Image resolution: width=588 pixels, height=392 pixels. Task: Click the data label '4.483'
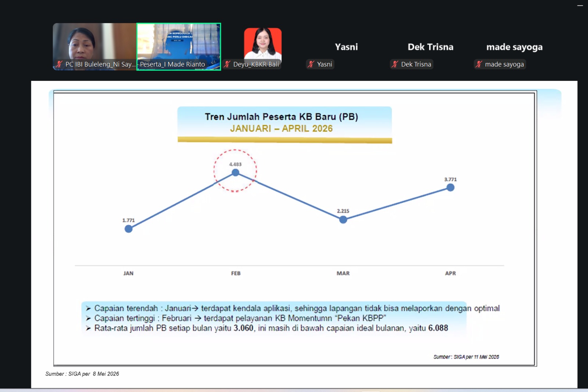click(236, 164)
